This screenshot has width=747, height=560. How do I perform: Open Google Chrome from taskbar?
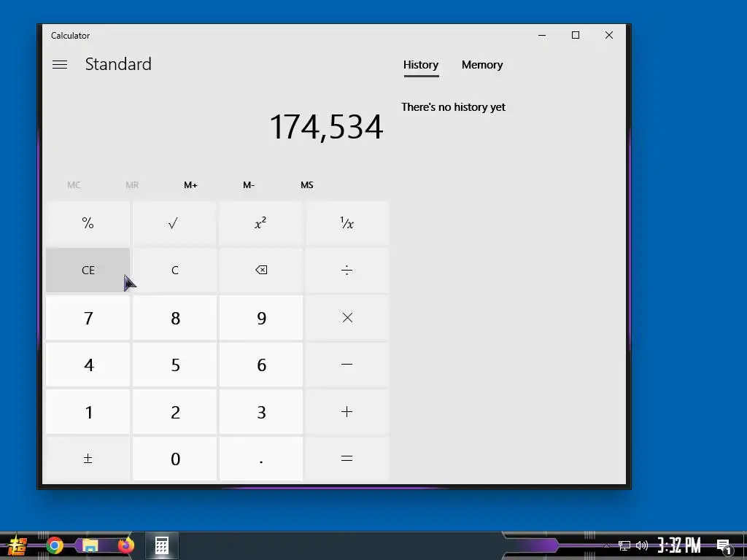click(54, 545)
